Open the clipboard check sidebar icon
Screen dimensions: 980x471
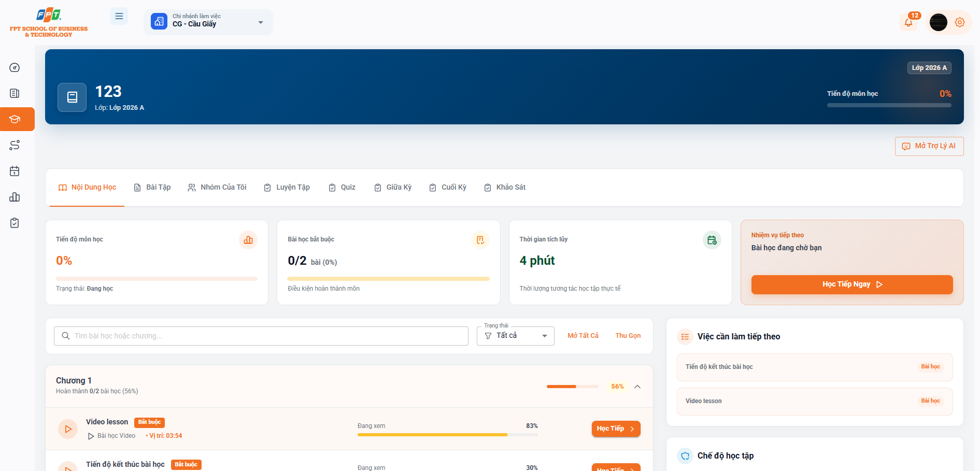pos(15,223)
